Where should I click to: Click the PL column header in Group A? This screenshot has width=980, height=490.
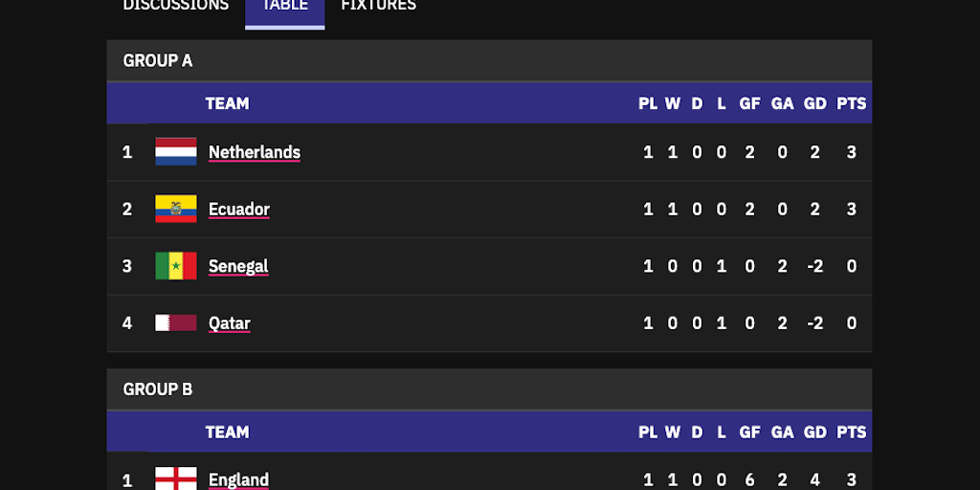point(648,103)
